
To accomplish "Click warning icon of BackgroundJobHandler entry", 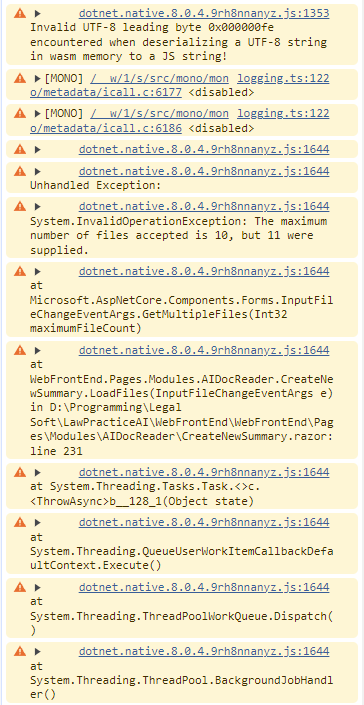I will pos(20,651).
